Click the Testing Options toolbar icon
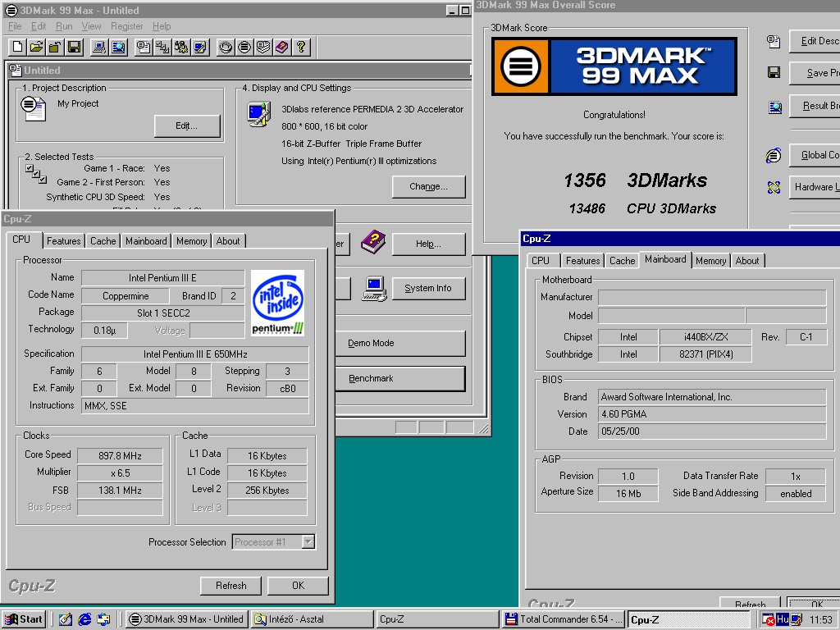Viewport: 840px width, 630px height. [x=181, y=47]
